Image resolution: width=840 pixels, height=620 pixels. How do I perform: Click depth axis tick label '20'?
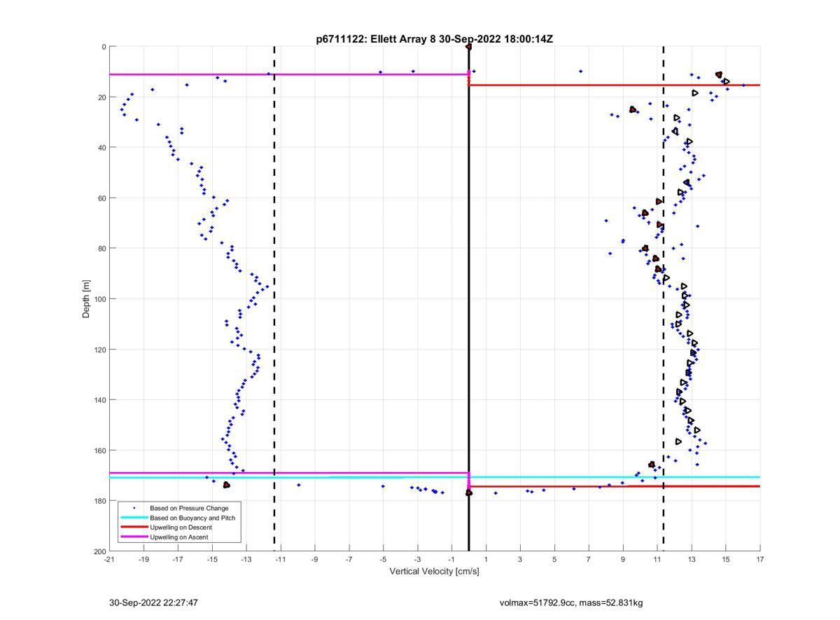tap(102, 97)
